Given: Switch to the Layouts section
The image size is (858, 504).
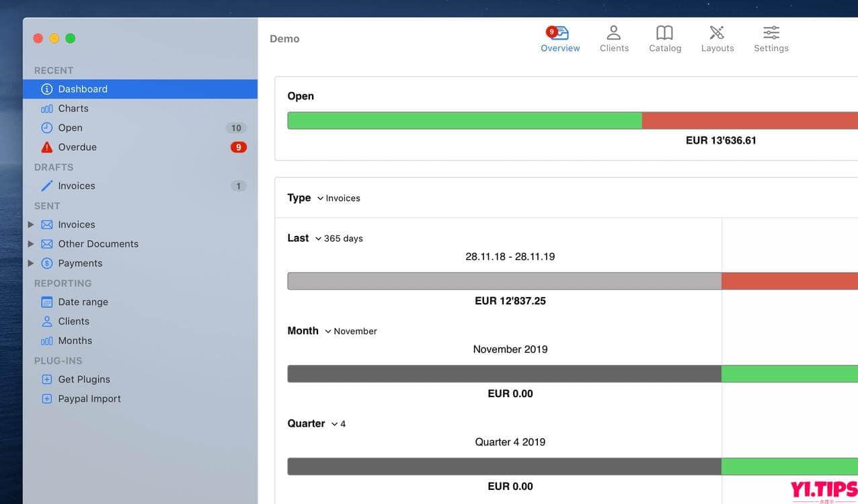Looking at the screenshot, I should pos(717,38).
